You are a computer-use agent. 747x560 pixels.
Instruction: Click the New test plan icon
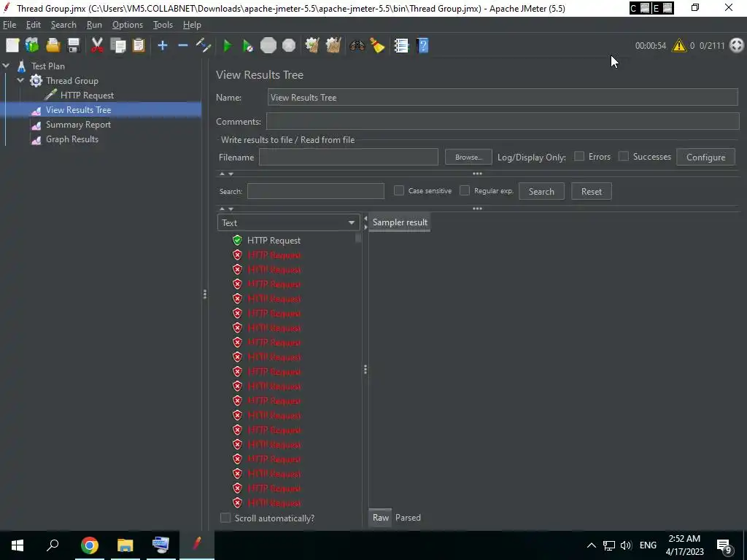[x=12, y=46]
